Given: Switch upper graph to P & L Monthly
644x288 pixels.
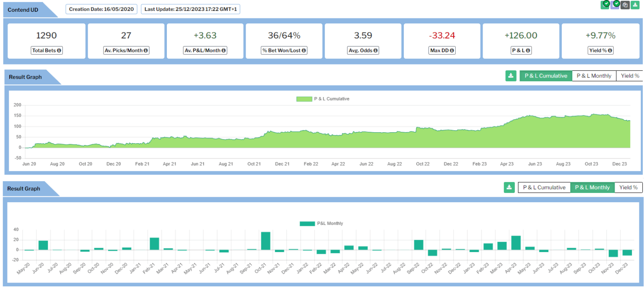Looking at the screenshot, I should click(x=594, y=76).
